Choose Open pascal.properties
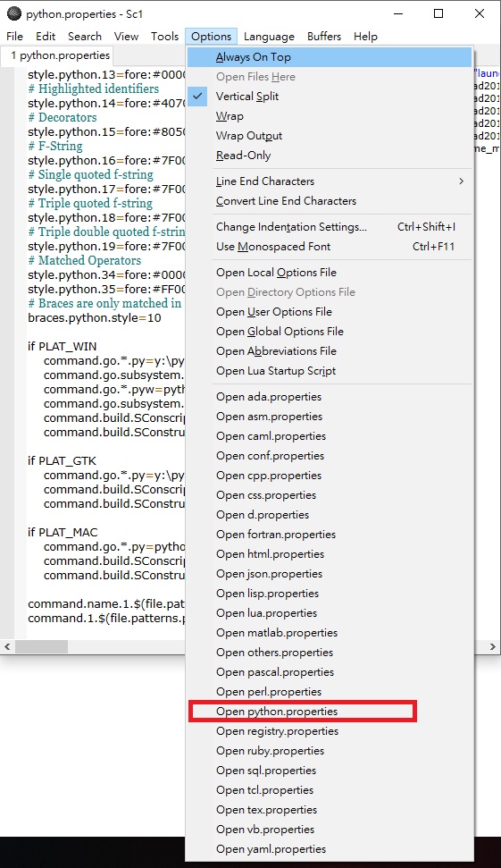The height and width of the screenshot is (868, 501). 330,672
